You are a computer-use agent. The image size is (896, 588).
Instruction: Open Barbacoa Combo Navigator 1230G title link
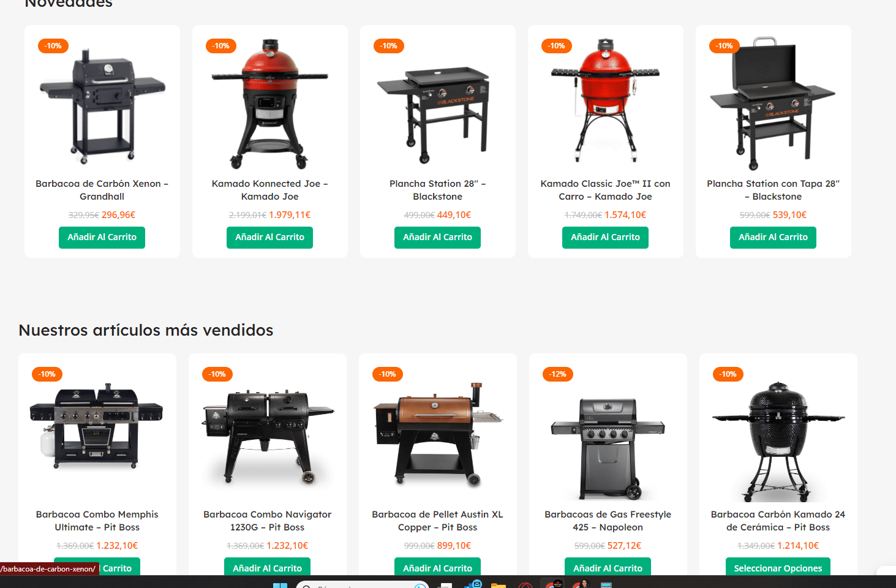pyautogui.click(x=267, y=521)
